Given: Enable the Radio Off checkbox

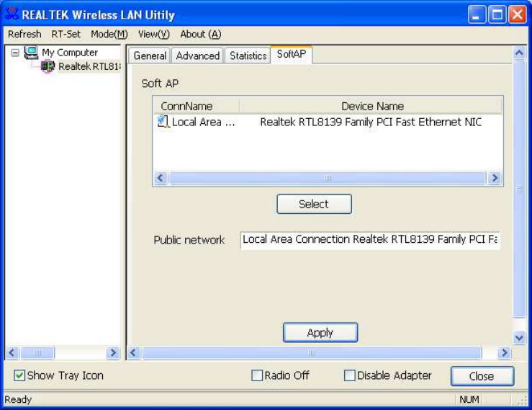Looking at the screenshot, I should pyautogui.click(x=257, y=375).
